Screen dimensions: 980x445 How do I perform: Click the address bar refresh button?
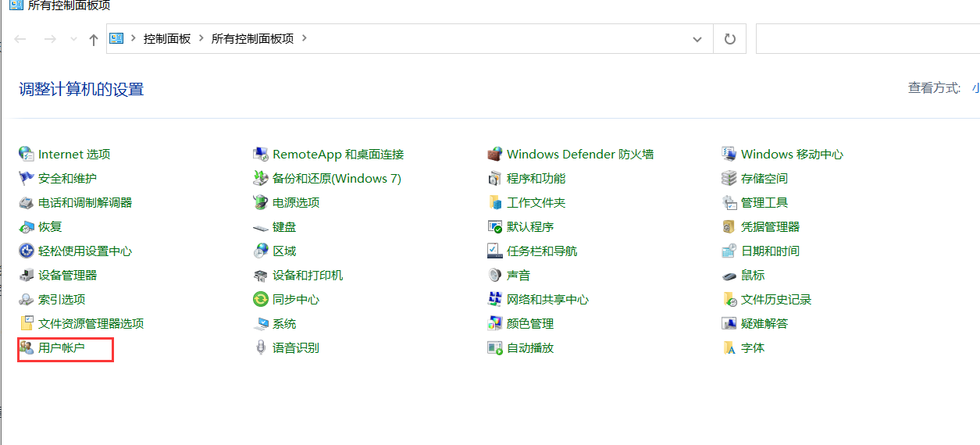click(x=730, y=39)
